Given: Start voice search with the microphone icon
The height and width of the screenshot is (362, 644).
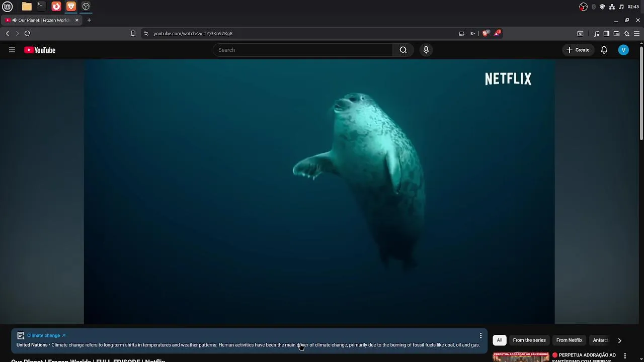Looking at the screenshot, I should [x=426, y=50].
